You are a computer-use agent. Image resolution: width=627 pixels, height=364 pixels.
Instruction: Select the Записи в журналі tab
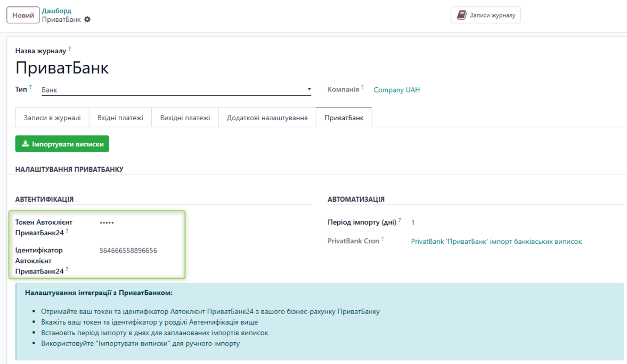coord(52,117)
